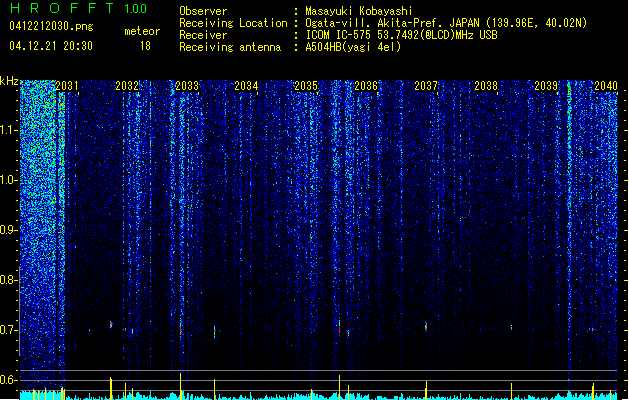Click the 0.7 kHz axis tick label

(9, 330)
